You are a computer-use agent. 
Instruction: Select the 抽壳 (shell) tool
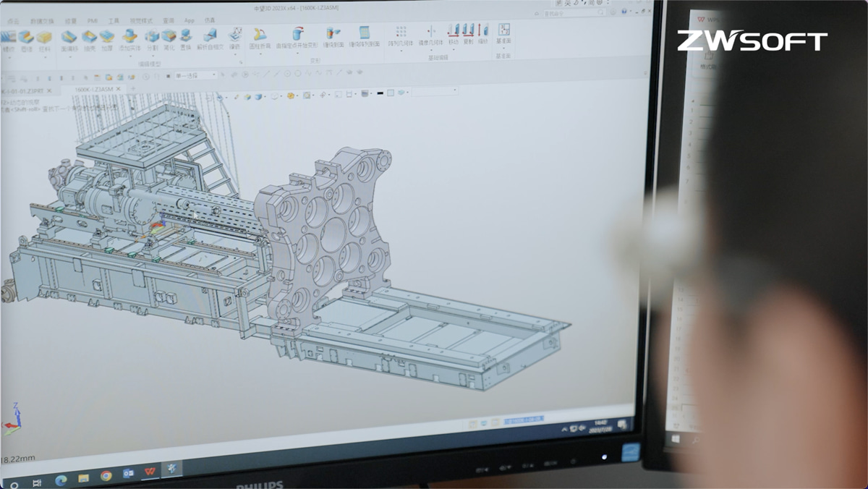(89, 41)
